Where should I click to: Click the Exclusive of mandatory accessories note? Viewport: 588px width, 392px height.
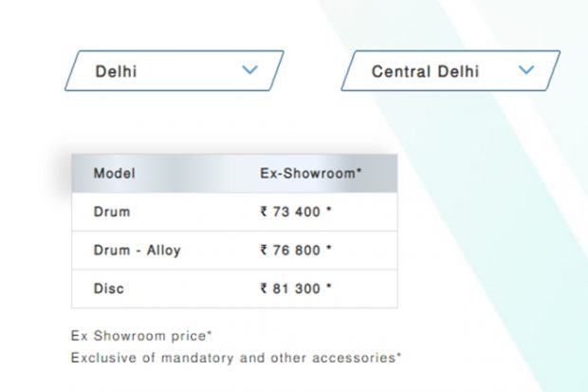(236, 358)
